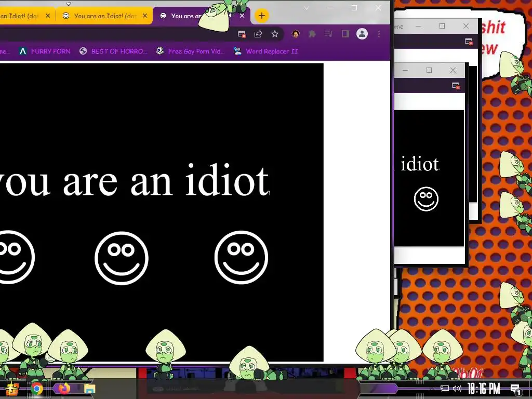
Task: Click the smiley face in the small popup
Action: (426, 199)
